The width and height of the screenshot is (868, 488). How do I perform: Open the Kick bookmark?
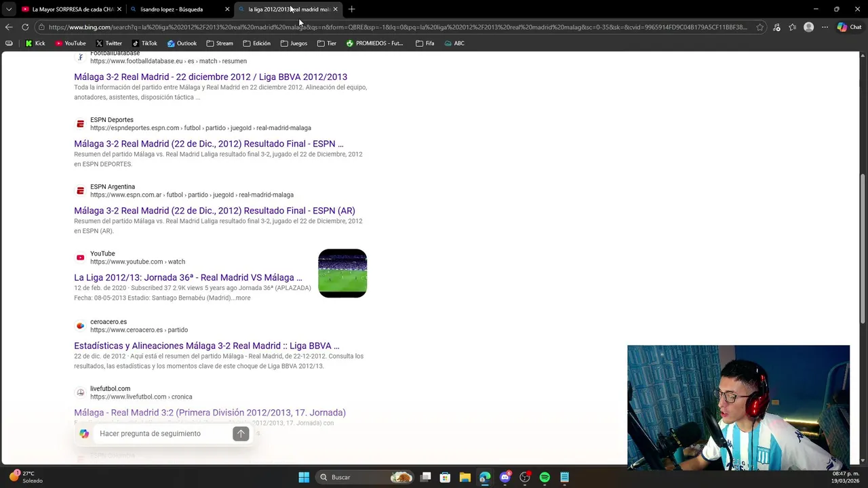pyautogui.click(x=35, y=43)
